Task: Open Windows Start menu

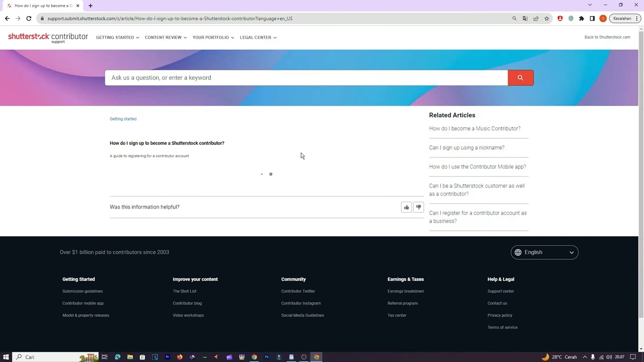Action: pyautogui.click(x=6, y=357)
